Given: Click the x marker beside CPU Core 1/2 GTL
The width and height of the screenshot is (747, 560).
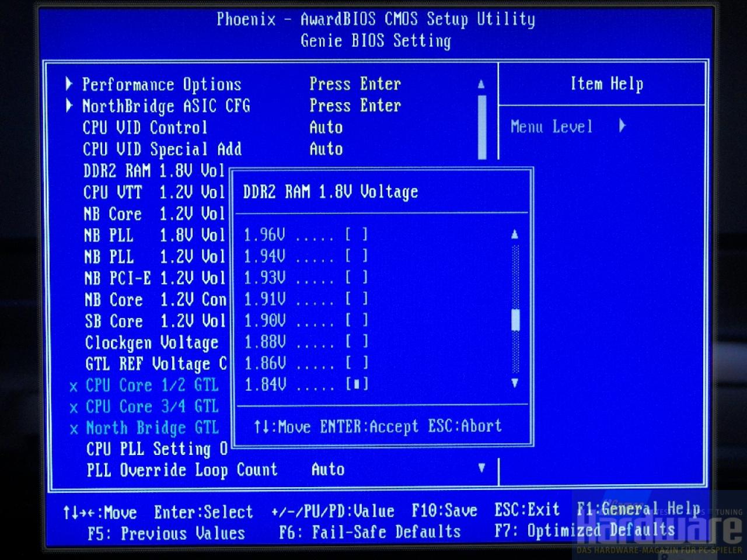Looking at the screenshot, I should click(74, 387).
